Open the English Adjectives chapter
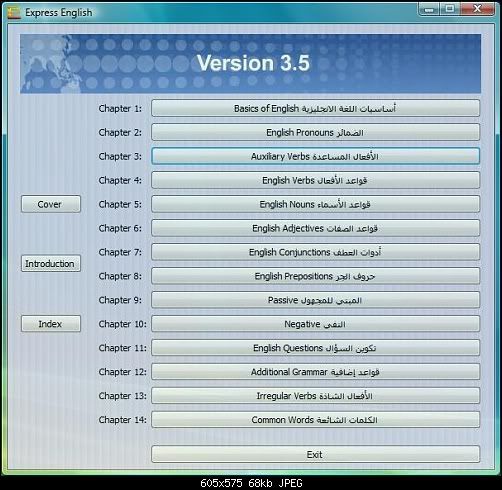This screenshot has height=490, width=502. 315,228
